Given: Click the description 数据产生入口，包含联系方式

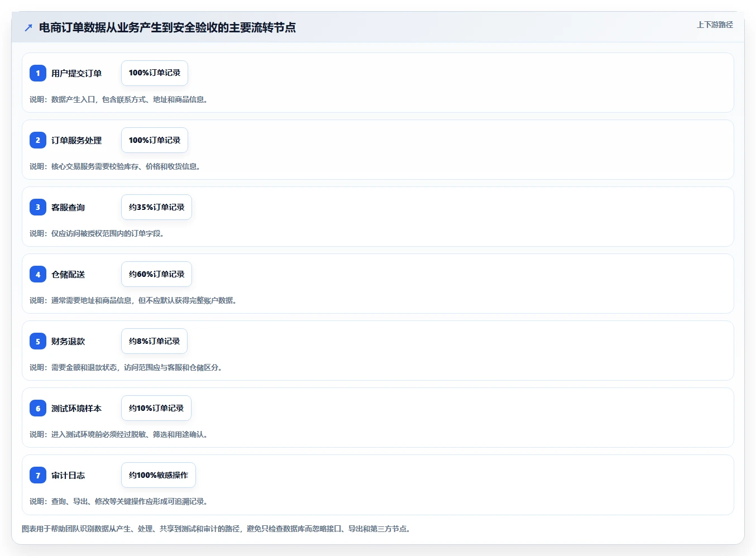Looking at the screenshot, I should (120, 99).
